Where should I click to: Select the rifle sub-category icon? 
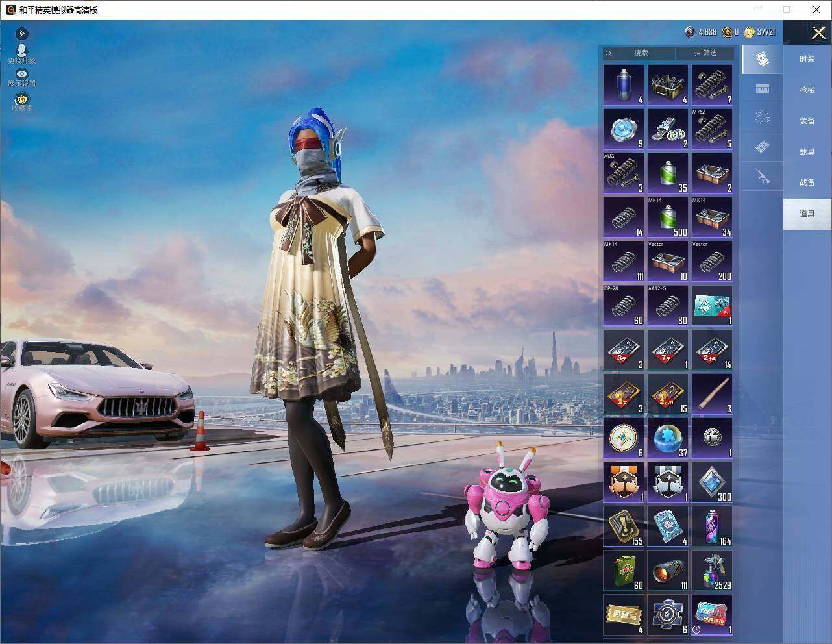763,176
